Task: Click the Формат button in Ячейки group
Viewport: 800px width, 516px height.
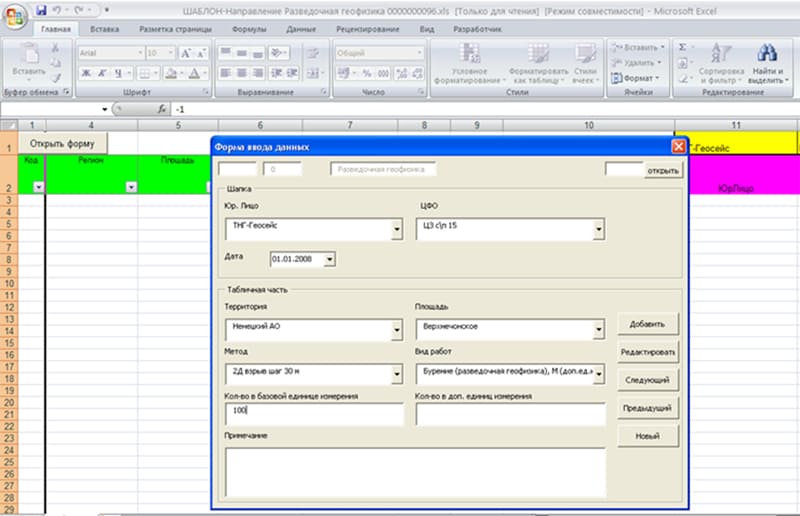Action: tap(637, 78)
